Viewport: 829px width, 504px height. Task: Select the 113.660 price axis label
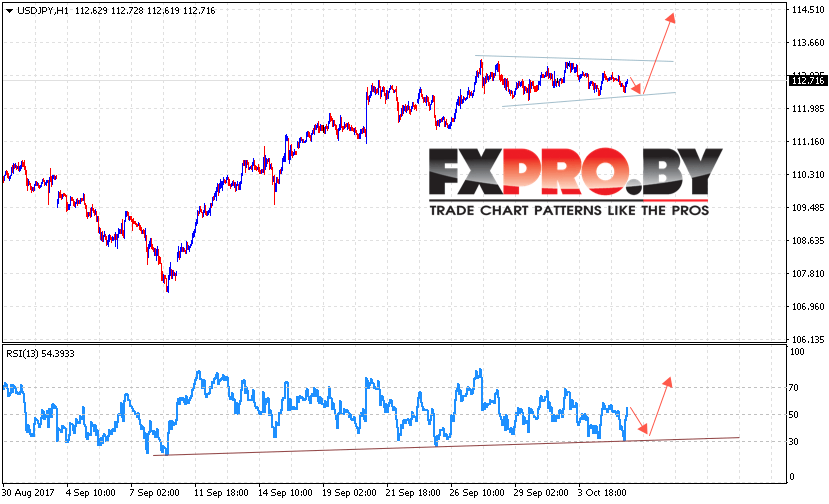(807, 43)
